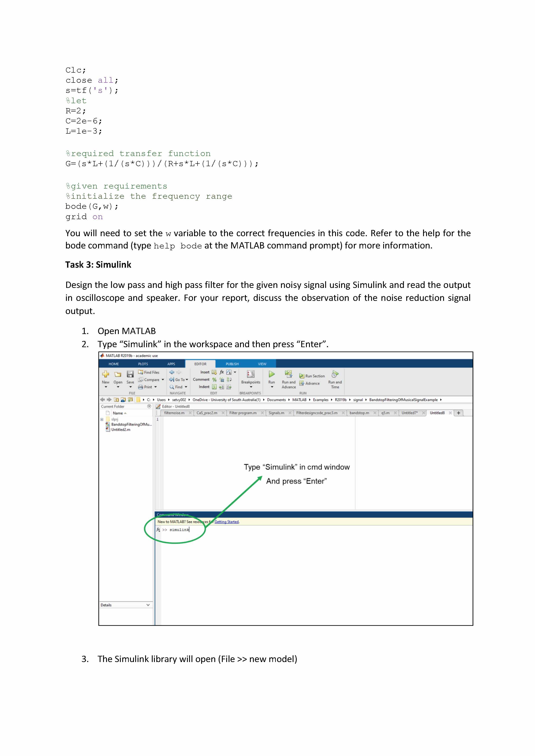
Task: Switch to the PUBLISH ribbon tab
Action: 232,364
